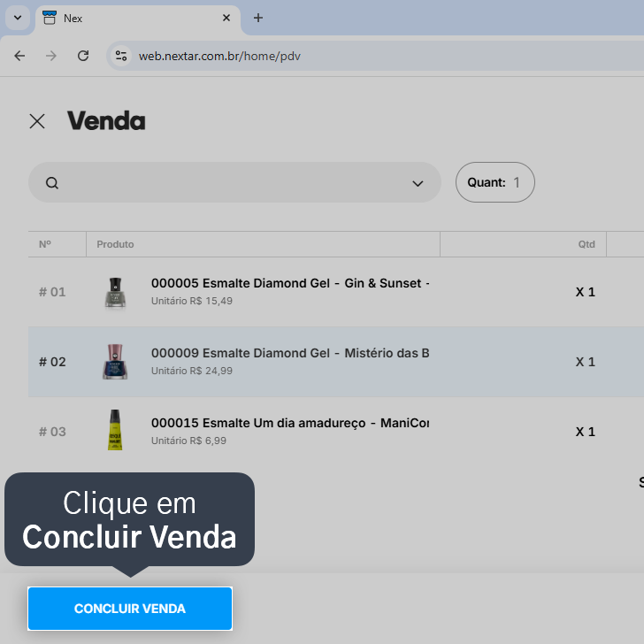The image size is (644, 644).
Task: Click the Unitário R$ 15,49 price text
Action: (x=192, y=301)
